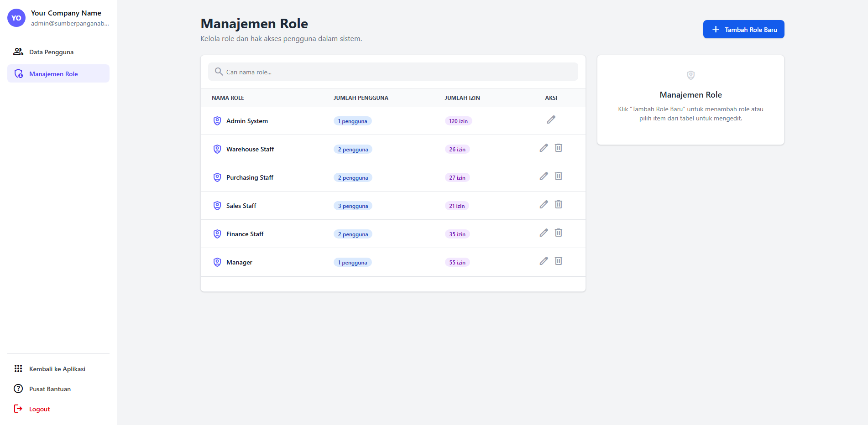Click the edit pencil for Admin System
This screenshot has height=425, width=868.
[551, 120]
